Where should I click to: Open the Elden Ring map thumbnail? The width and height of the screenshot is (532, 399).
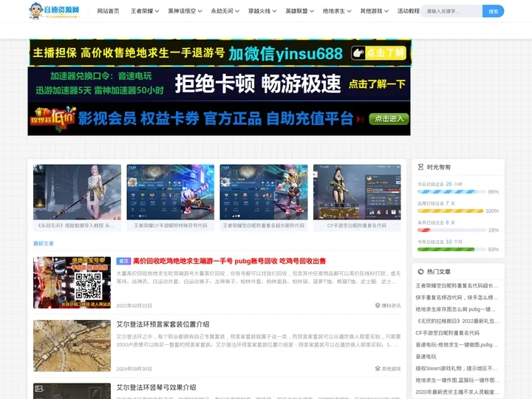(x=72, y=345)
